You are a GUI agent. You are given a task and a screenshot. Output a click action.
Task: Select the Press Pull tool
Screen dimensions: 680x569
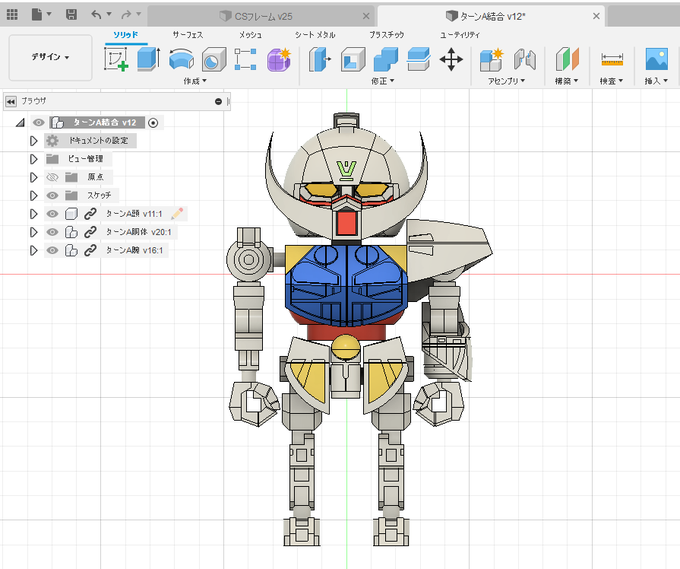[320, 59]
